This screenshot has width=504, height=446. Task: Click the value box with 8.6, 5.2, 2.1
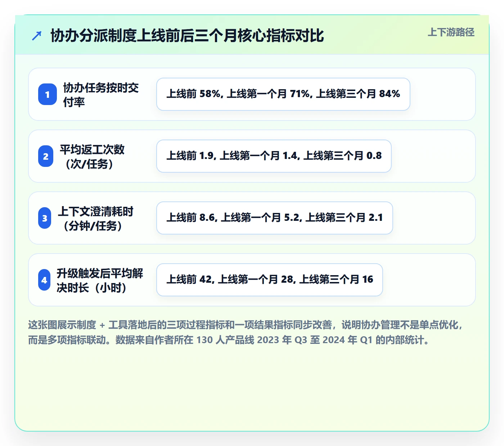click(275, 218)
